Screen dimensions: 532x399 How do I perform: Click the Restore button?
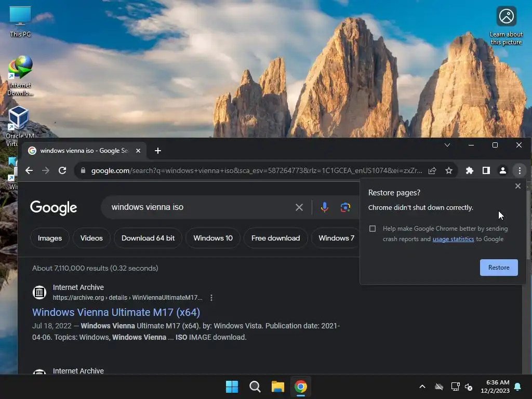499,268
